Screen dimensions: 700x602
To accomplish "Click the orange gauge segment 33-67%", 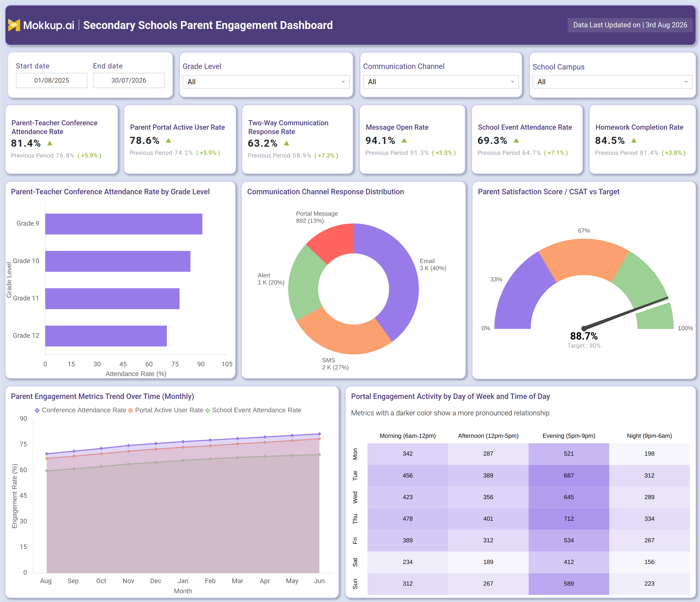I will pos(584,257).
